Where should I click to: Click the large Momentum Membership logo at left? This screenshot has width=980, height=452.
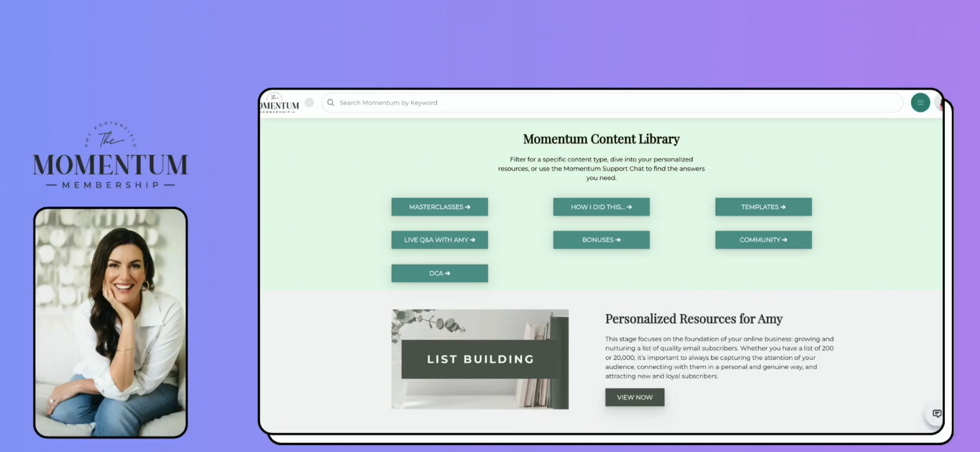[111, 156]
